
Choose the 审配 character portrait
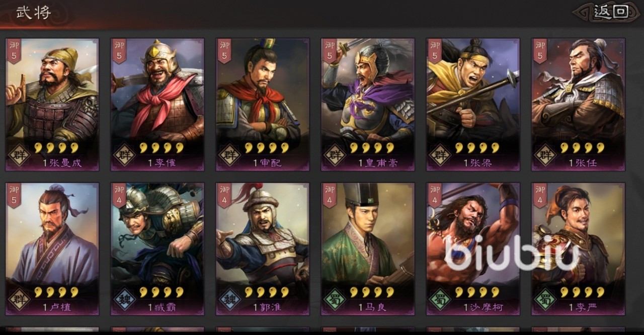pos(263,105)
